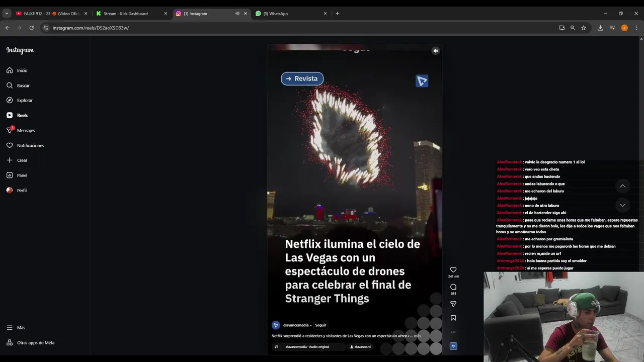Open elavancemedia Audio original link

click(307, 347)
